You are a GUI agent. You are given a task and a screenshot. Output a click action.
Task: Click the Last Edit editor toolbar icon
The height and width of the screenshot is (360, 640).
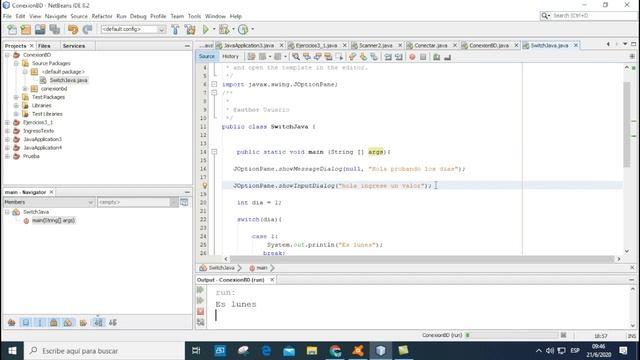(x=251, y=57)
